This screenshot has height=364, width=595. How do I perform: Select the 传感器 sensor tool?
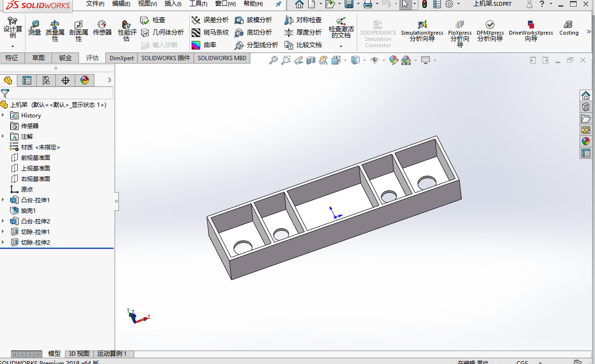pyautogui.click(x=102, y=28)
